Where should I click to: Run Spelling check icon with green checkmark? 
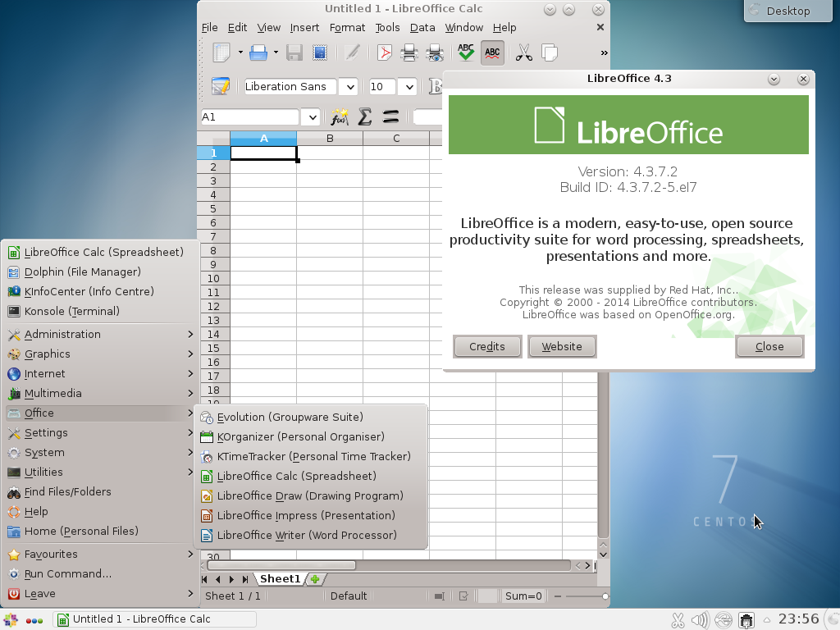(x=466, y=52)
